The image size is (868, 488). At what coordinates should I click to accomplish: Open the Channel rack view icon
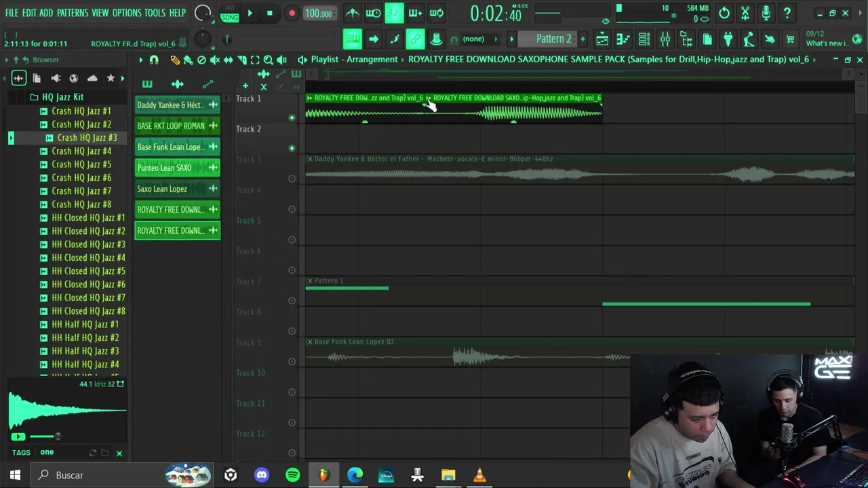pyautogui.click(x=644, y=39)
